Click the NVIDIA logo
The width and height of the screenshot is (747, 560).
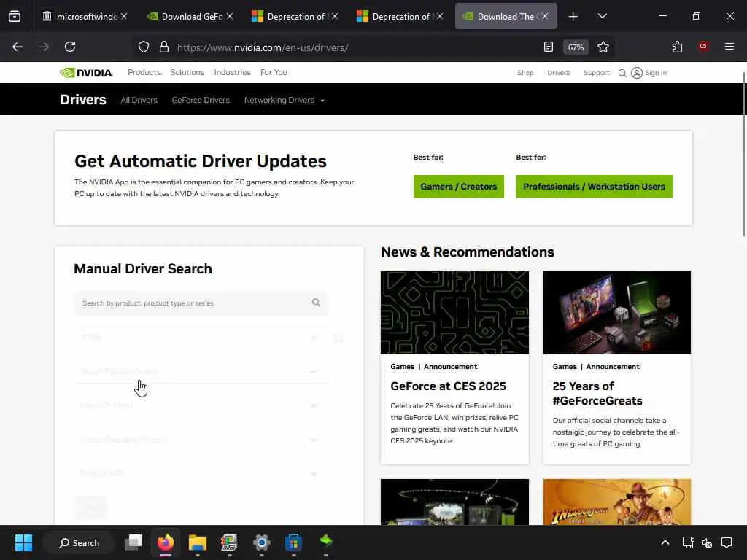coord(86,72)
